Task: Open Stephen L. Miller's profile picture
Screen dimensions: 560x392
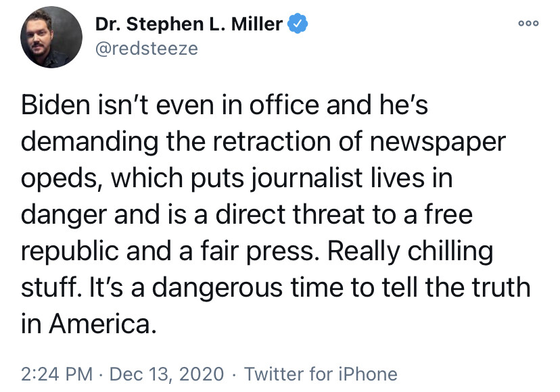Action: tap(47, 37)
